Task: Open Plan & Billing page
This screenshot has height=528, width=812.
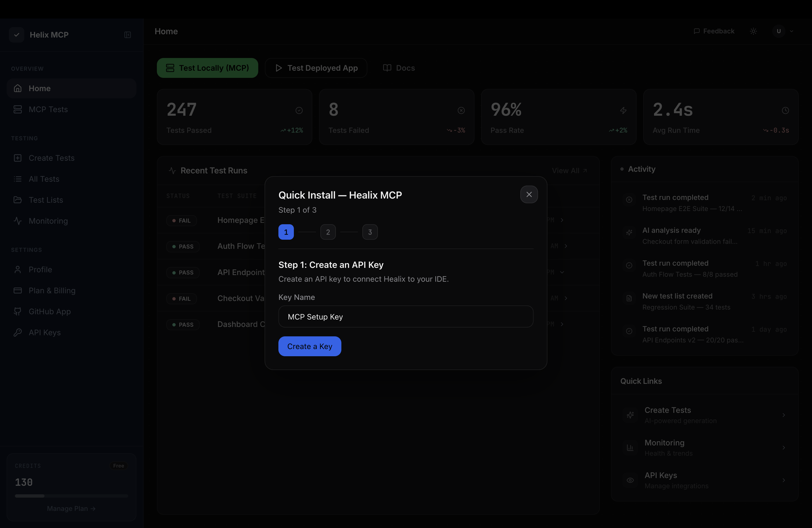Action: (x=52, y=291)
